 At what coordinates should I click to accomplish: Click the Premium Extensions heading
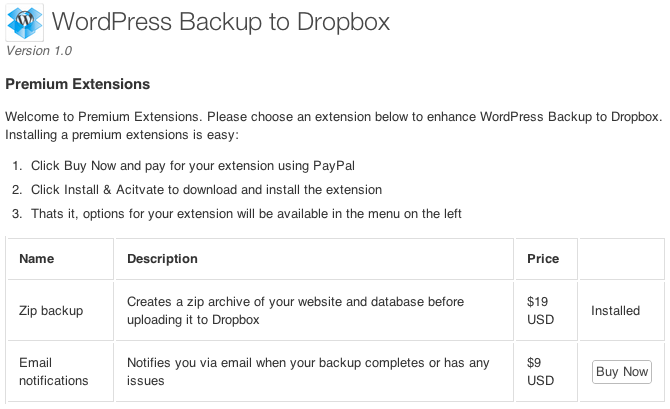coord(78,84)
